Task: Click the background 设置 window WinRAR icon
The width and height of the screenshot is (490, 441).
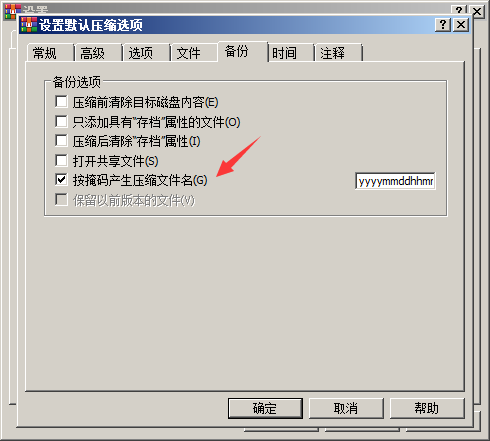Action: (13, 11)
